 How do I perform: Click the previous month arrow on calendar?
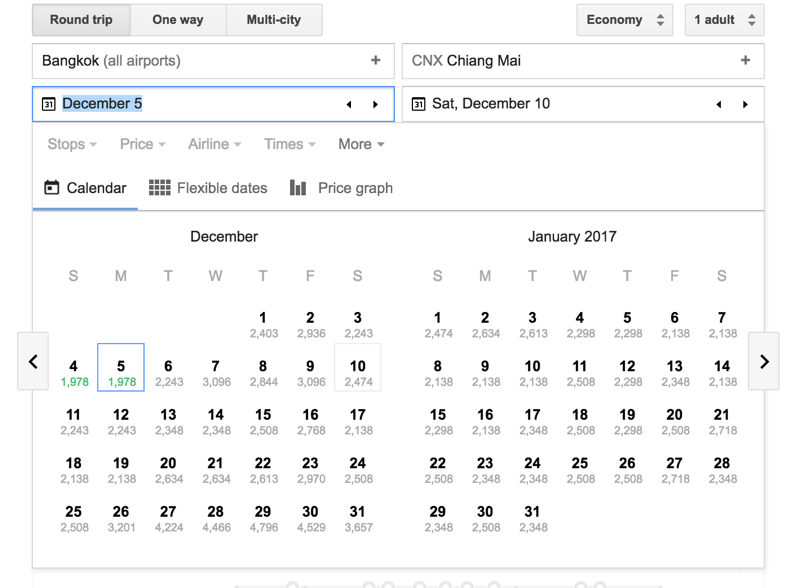(x=33, y=361)
